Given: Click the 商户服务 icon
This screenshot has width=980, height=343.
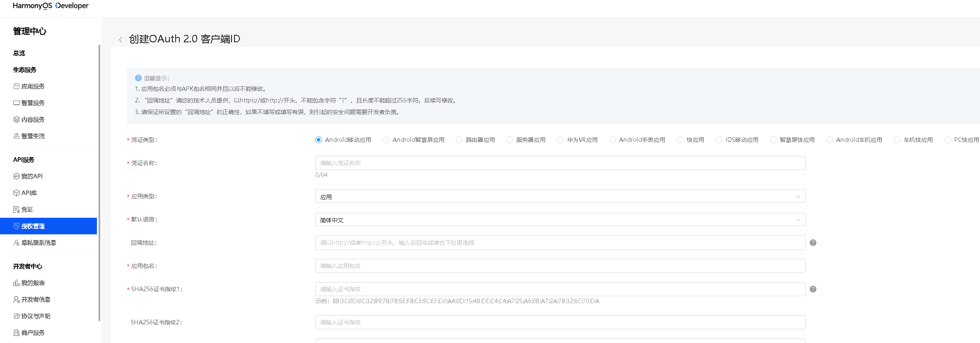Looking at the screenshot, I should tap(17, 333).
